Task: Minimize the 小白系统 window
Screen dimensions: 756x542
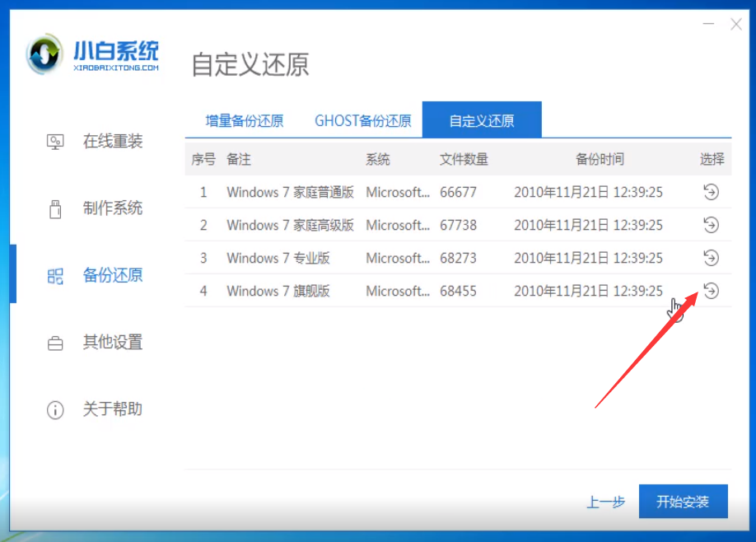Action: pos(706,26)
